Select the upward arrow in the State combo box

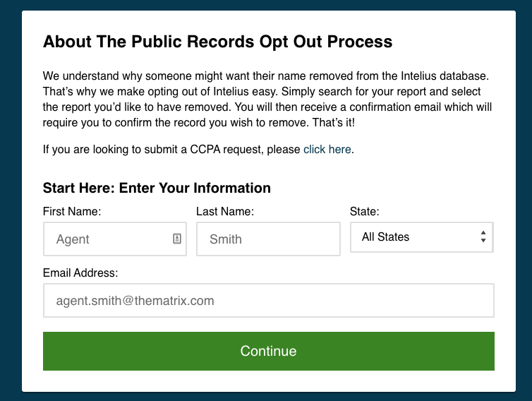483,233
